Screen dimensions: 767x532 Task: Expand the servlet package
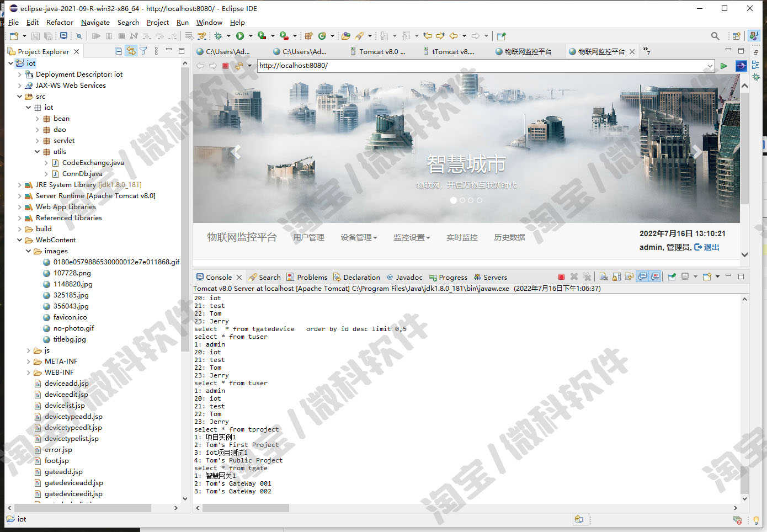pyautogui.click(x=37, y=141)
